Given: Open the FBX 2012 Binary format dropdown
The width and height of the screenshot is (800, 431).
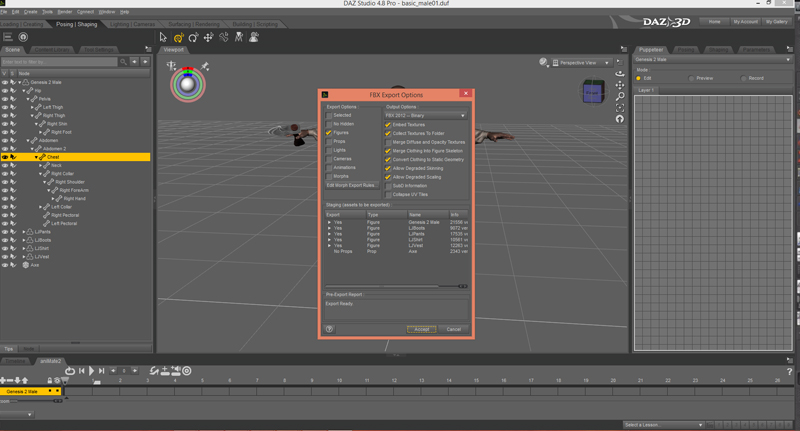Looking at the screenshot, I should click(x=426, y=116).
